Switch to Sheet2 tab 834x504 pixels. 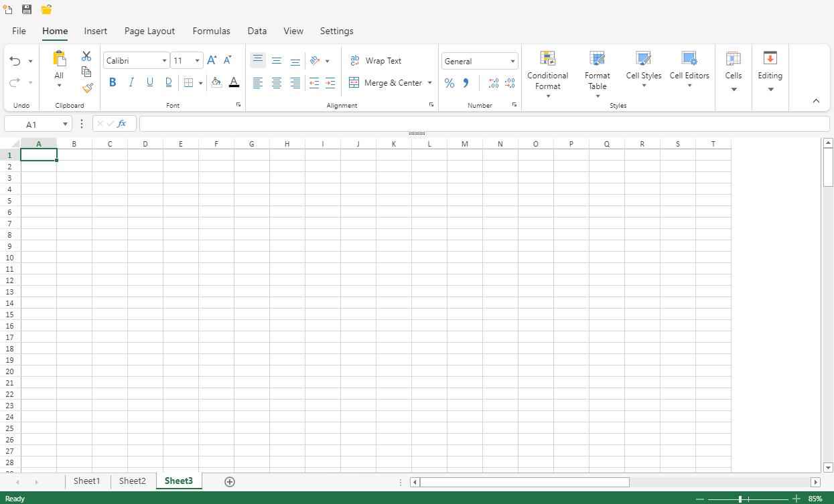[x=133, y=481]
